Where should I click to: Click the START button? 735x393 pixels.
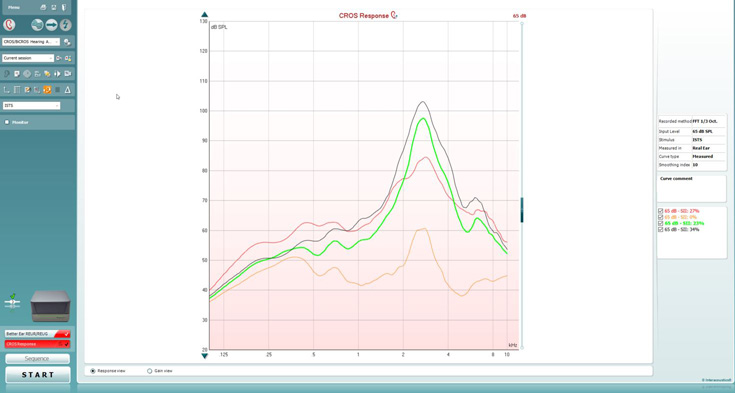(x=38, y=375)
